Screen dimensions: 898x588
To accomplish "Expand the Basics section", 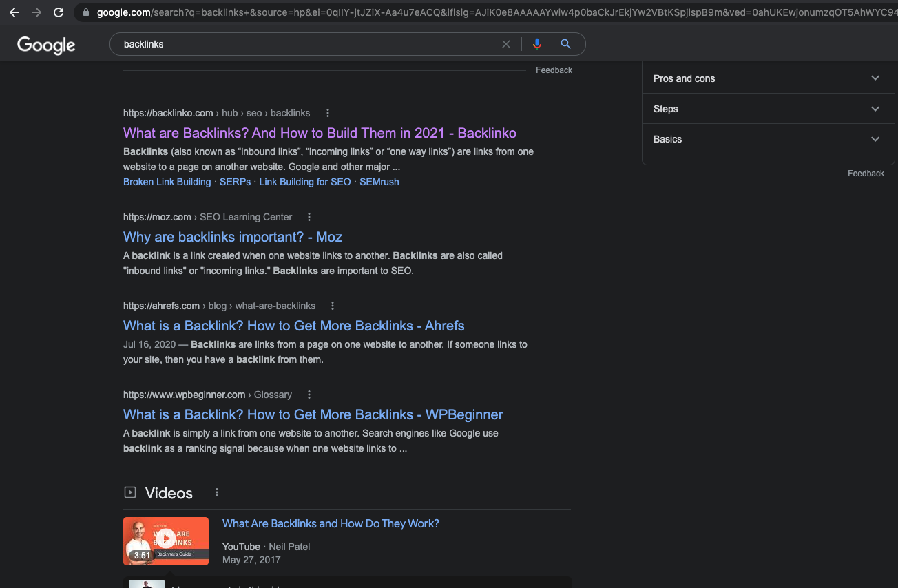I will pyautogui.click(x=875, y=139).
